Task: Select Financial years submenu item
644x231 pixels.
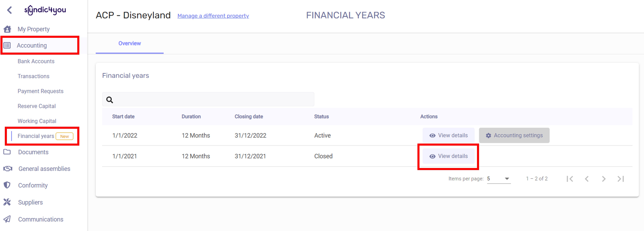Action: coord(36,136)
